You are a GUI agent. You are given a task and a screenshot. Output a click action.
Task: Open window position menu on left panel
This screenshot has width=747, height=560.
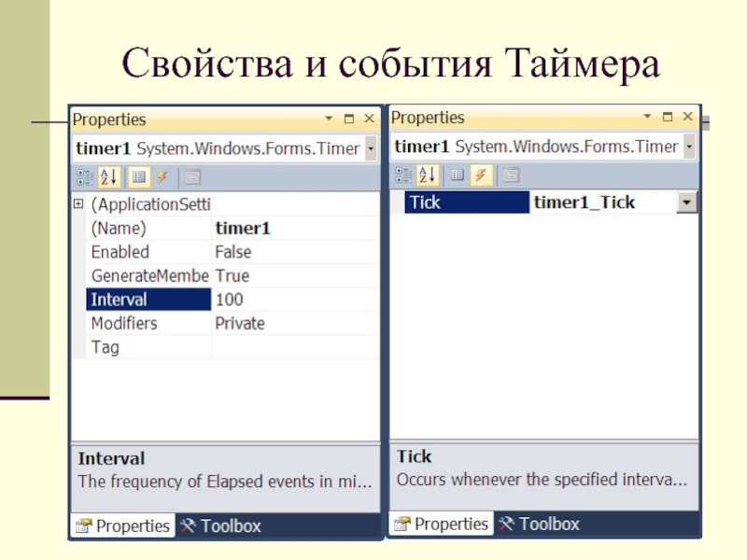tap(330, 119)
